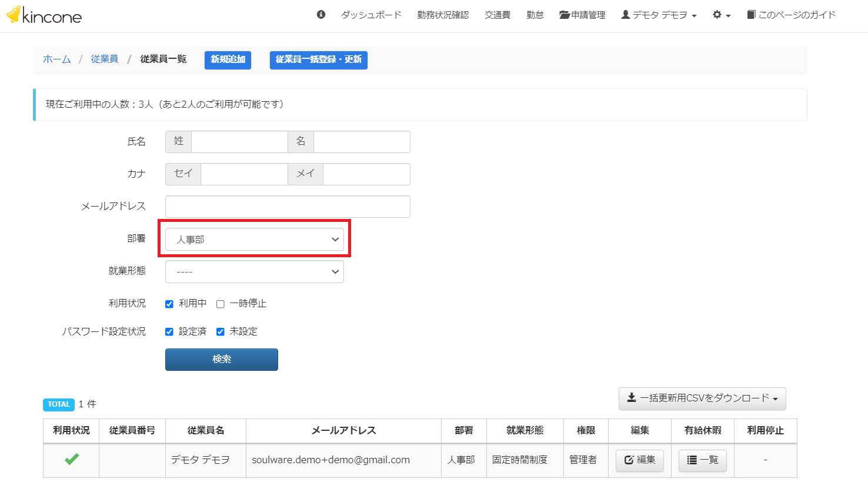
Task: Click the 有給休暇 column header
Action: 703,430
